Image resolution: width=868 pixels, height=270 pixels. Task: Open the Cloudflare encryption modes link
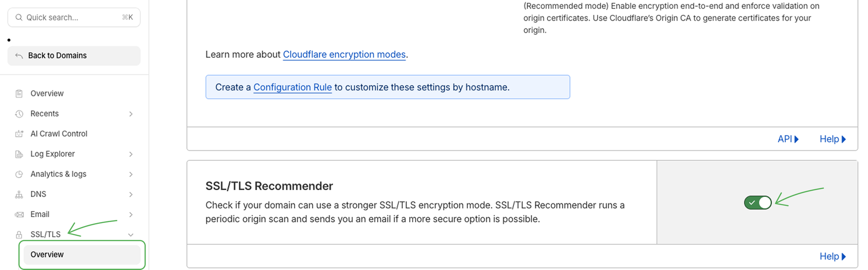pos(344,55)
